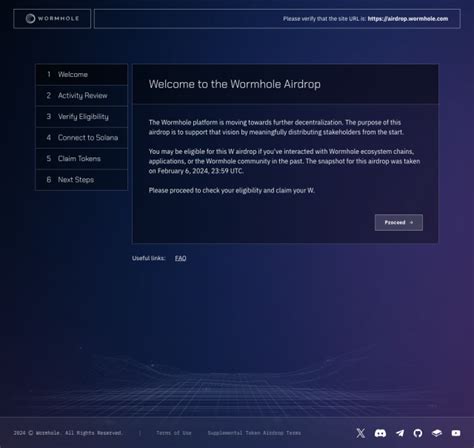The height and width of the screenshot is (448, 474).
Task: Open the Verify Eligibility step
Action: 82,117
